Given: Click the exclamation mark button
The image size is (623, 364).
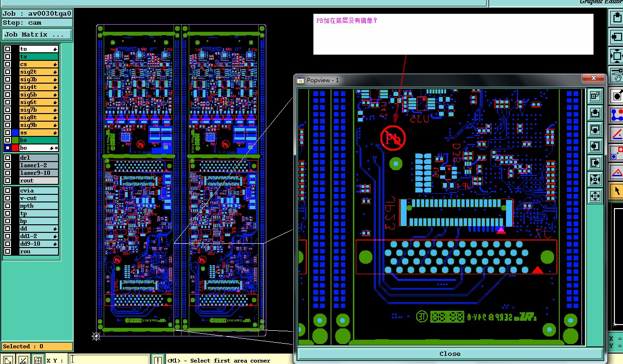Looking at the screenshot, I should tap(157, 360).
